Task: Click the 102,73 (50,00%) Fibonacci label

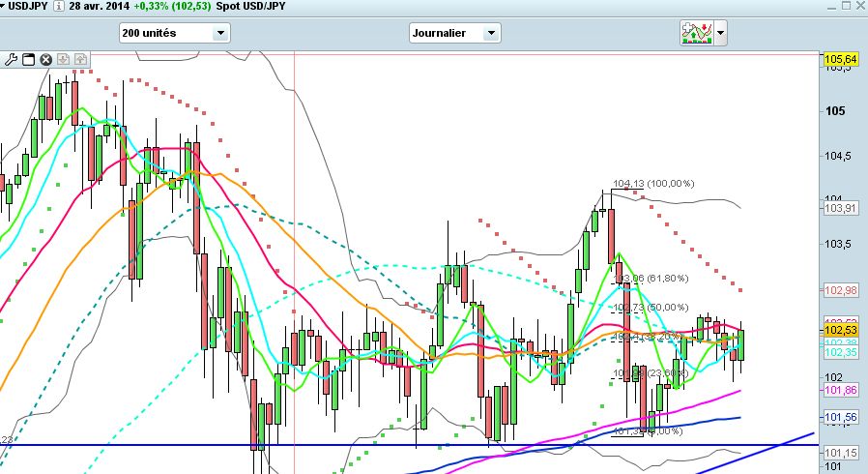Action: click(651, 308)
